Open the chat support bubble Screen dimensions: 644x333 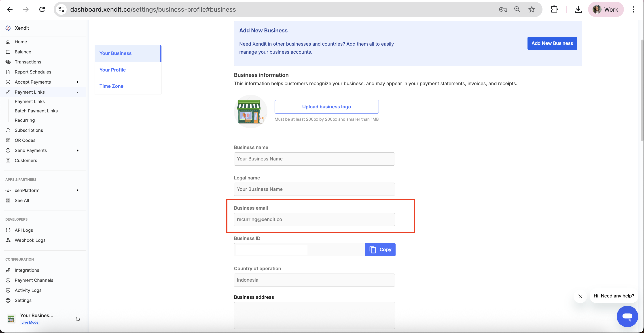point(627,316)
